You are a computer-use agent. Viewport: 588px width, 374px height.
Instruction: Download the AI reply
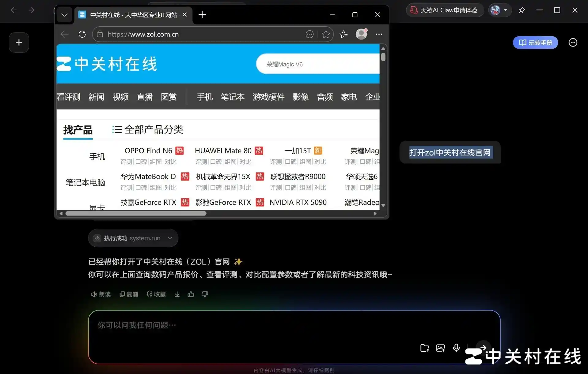pos(177,294)
